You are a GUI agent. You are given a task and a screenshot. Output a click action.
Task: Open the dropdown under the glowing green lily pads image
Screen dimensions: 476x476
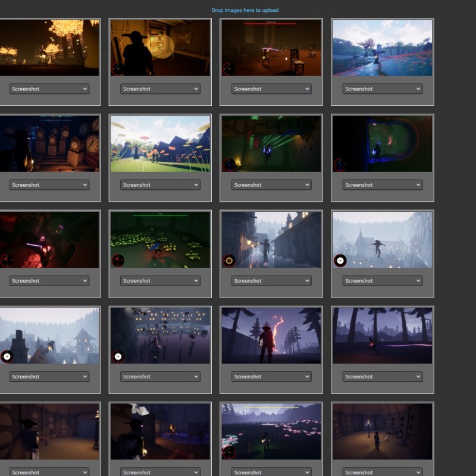click(x=160, y=281)
